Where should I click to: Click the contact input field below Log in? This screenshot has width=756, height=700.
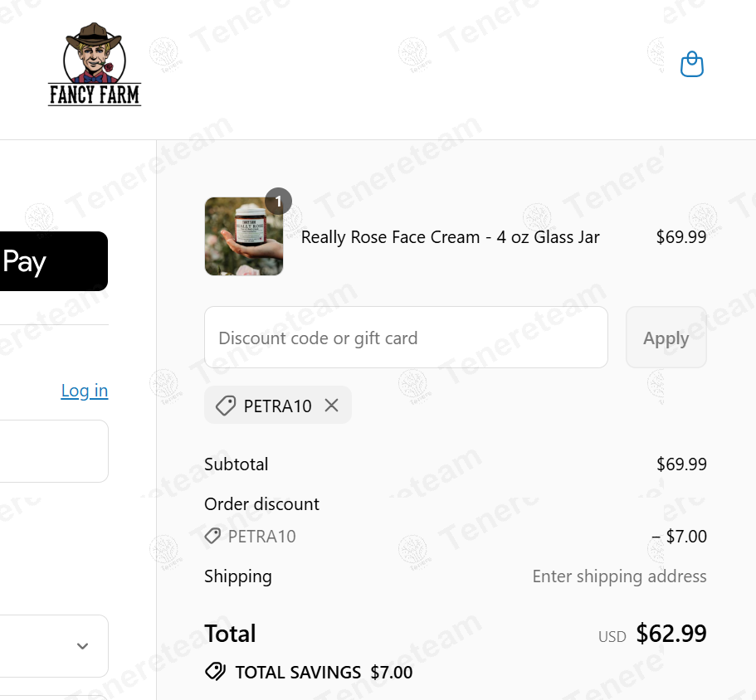(50, 451)
